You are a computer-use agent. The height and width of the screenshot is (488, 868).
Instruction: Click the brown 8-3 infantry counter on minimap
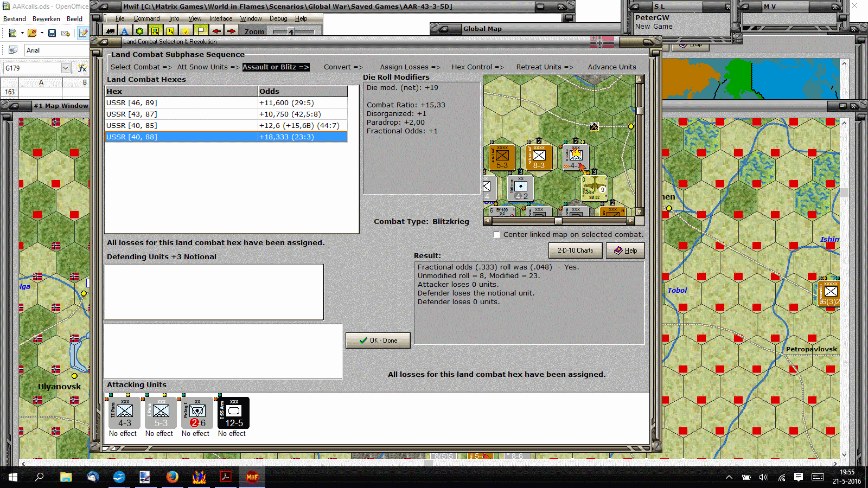click(539, 157)
